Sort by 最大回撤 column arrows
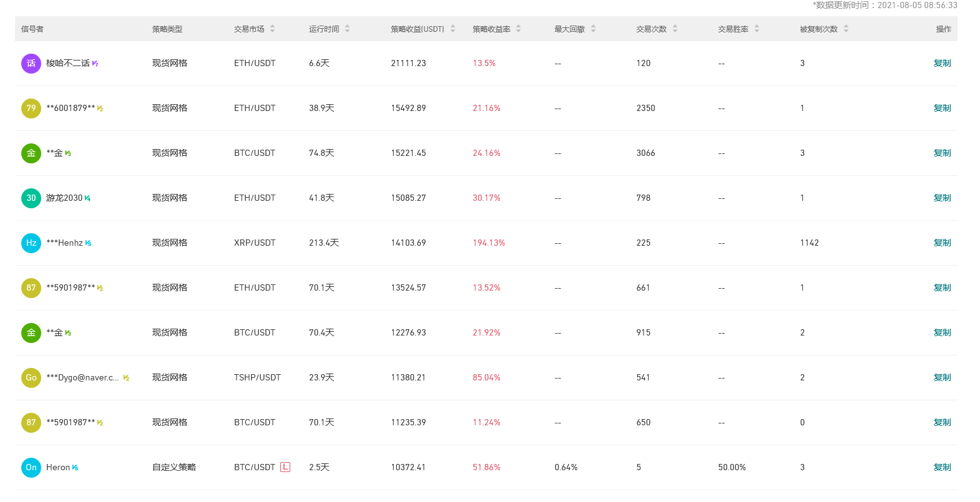 pyautogui.click(x=593, y=29)
